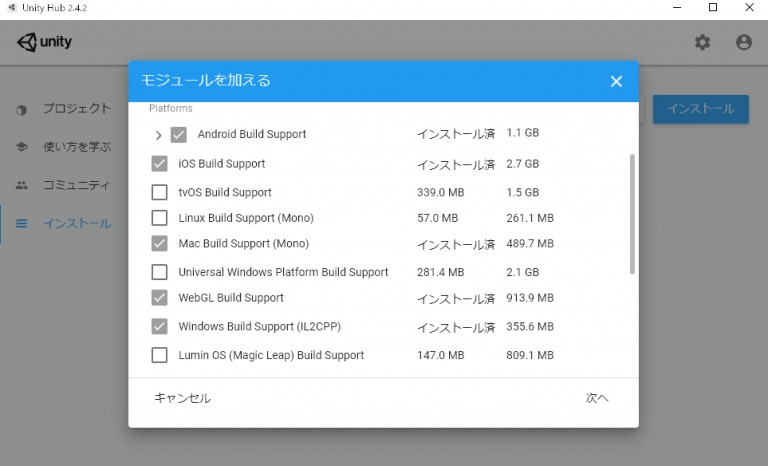Screen dimensions: 768x466
Task: Open プロジェクト section in sidebar
Action: point(77,108)
